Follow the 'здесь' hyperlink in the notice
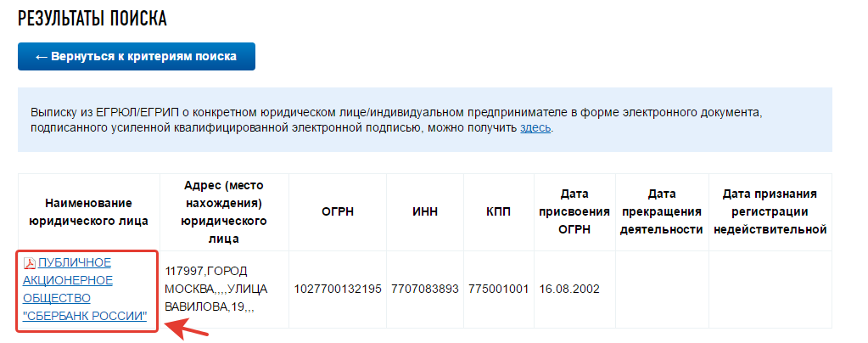Screen dimensions: 868x343 (535, 127)
